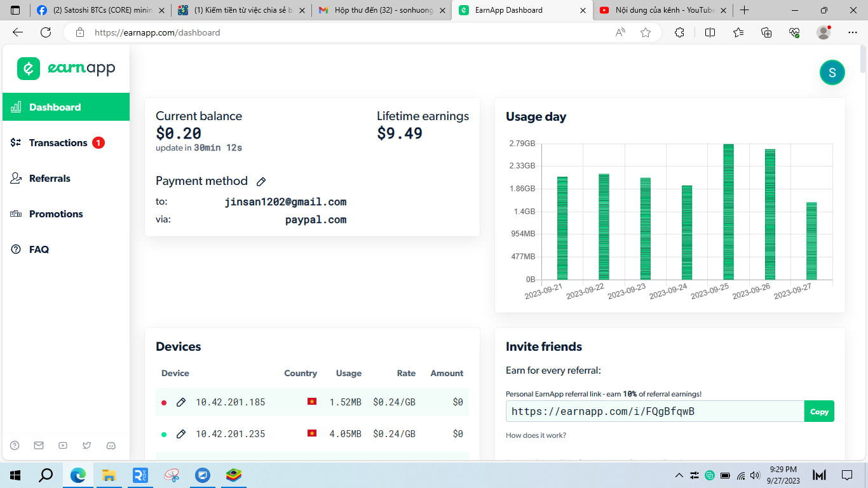Click the help question mark in the sidebar footer
This screenshot has height=488, width=868.
coord(15,445)
